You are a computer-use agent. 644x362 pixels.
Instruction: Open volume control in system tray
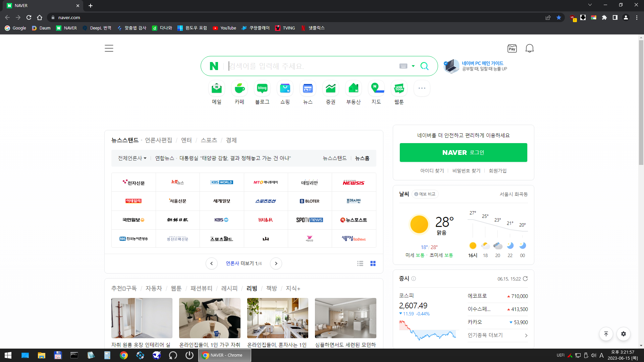pyautogui.click(x=594, y=355)
